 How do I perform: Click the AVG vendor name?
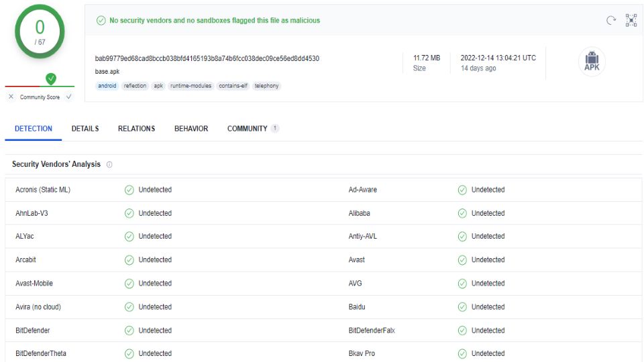(356, 283)
